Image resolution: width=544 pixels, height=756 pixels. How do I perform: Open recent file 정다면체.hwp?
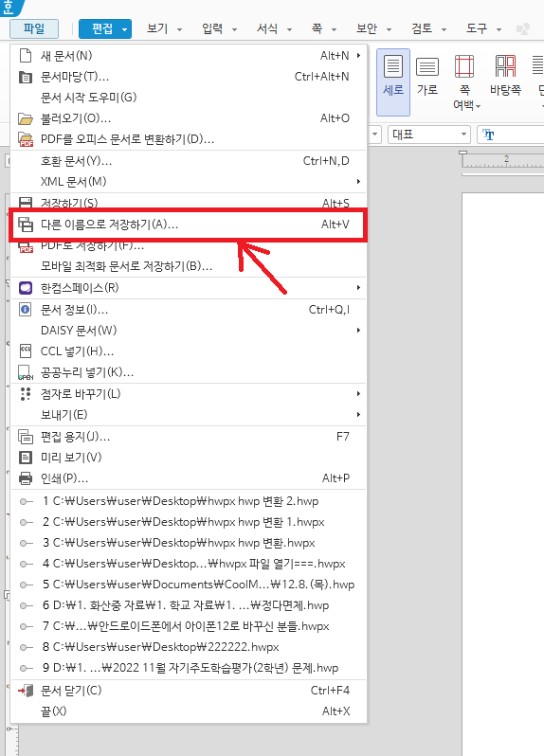[189, 605]
